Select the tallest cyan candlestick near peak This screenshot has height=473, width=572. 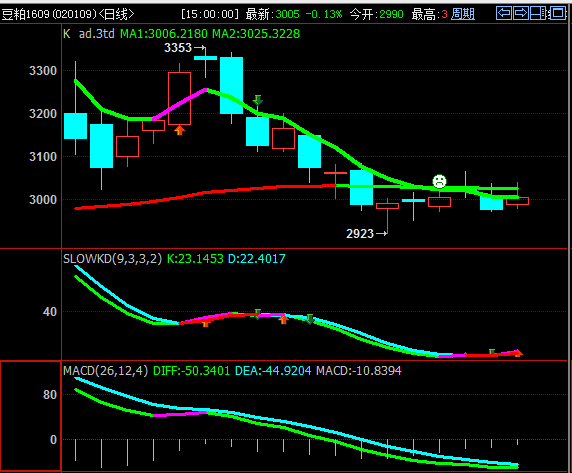click(x=231, y=85)
